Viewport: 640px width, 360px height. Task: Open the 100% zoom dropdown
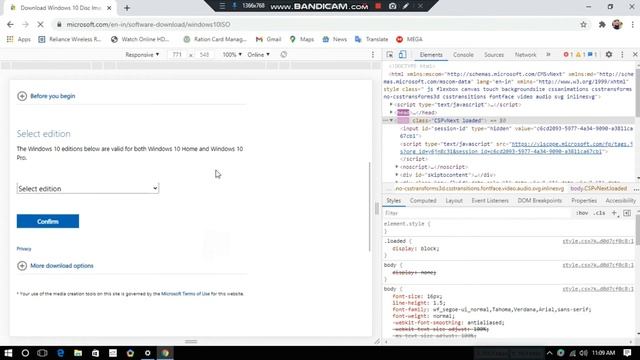tap(232, 55)
